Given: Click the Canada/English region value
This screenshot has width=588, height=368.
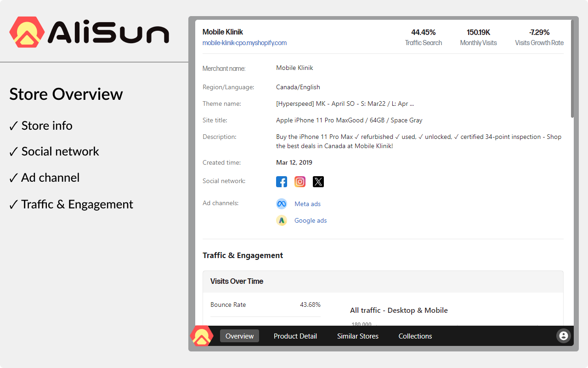Looking at the screenshot, I should click(298, 87).
